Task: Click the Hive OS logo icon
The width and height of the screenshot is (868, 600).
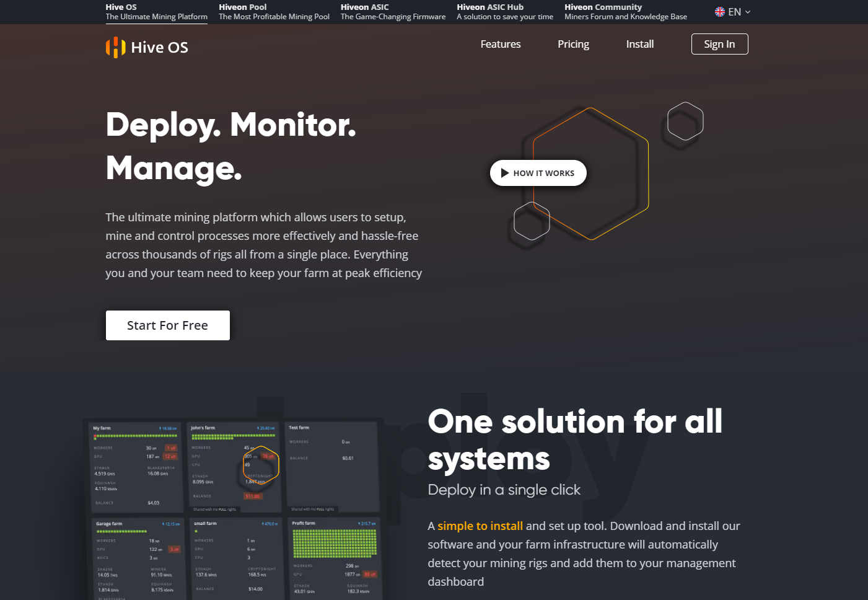Action: click(x=115, y=47)
